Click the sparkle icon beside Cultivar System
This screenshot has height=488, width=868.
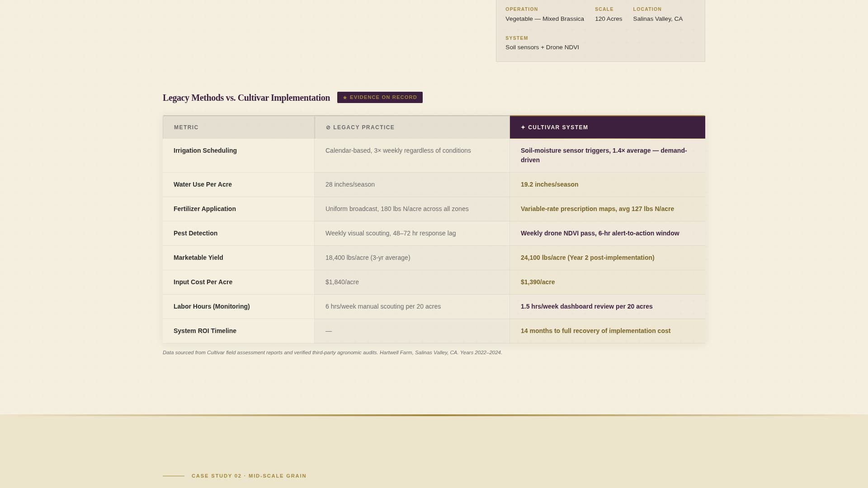point(523,127)
